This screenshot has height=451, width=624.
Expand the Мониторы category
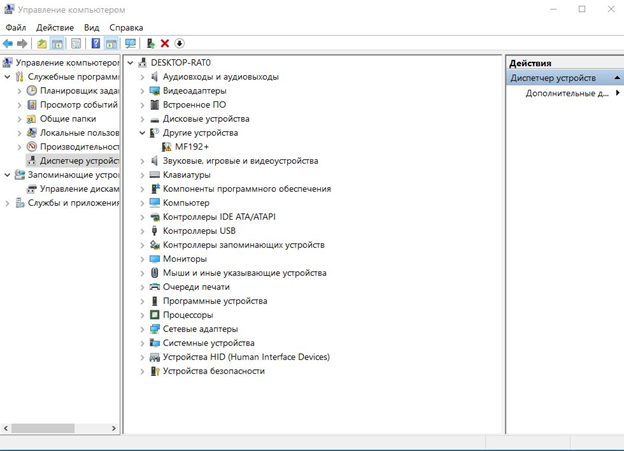coord(142,259)
